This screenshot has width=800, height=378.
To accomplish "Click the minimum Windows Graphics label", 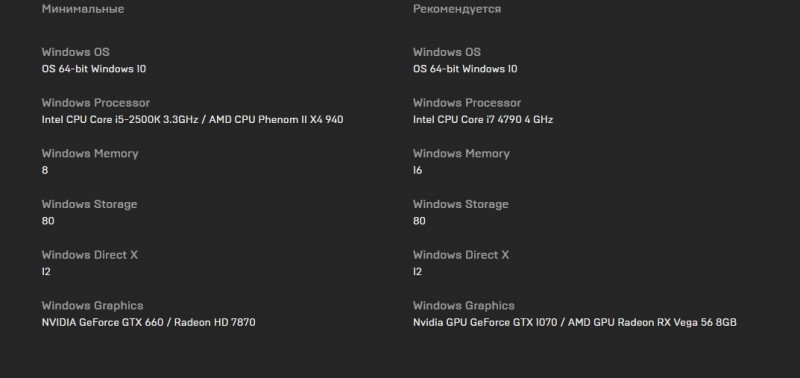I will click(92, 306).
